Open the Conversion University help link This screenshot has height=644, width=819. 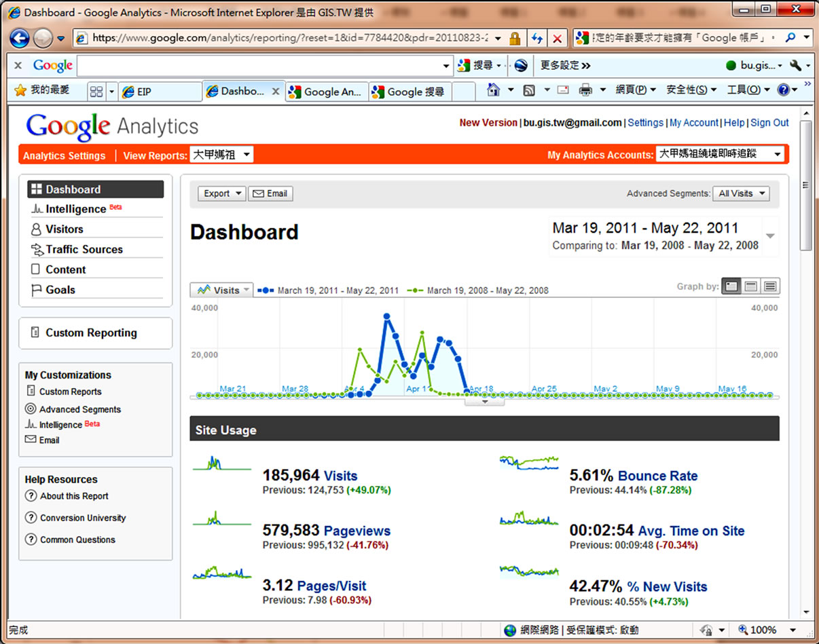[83, 518]
